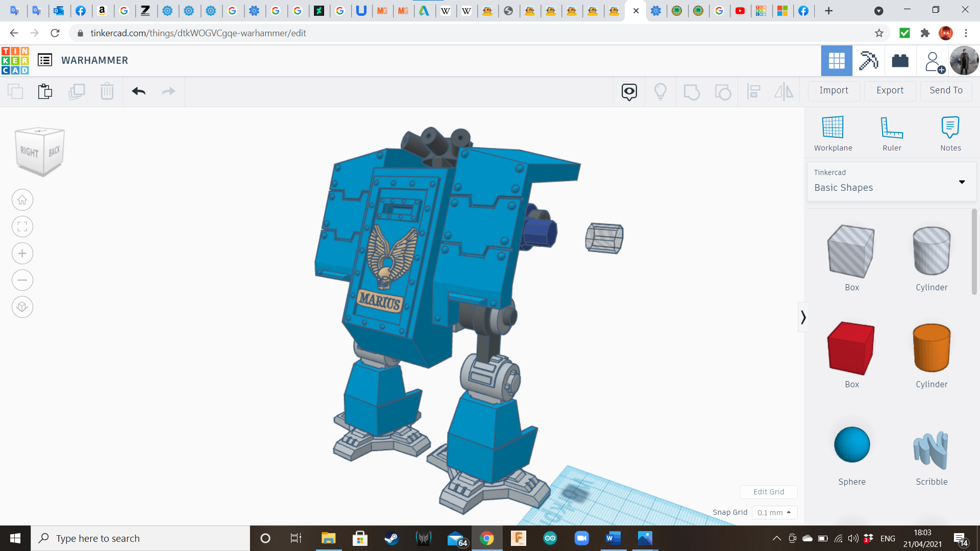Toggle the view settings (eye icon)
Screen dimensions: 980x551
pos(629,92)
